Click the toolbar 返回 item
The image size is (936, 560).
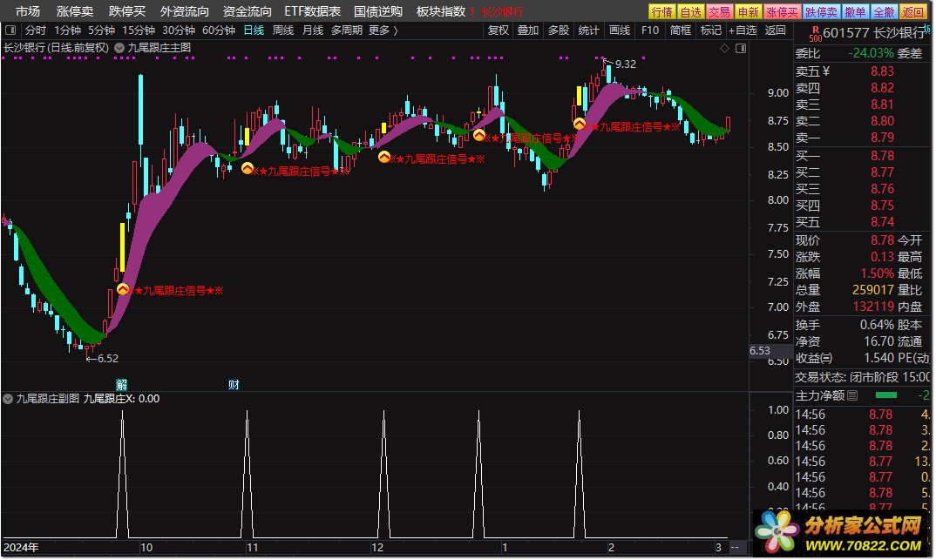(x=776, y=30)
